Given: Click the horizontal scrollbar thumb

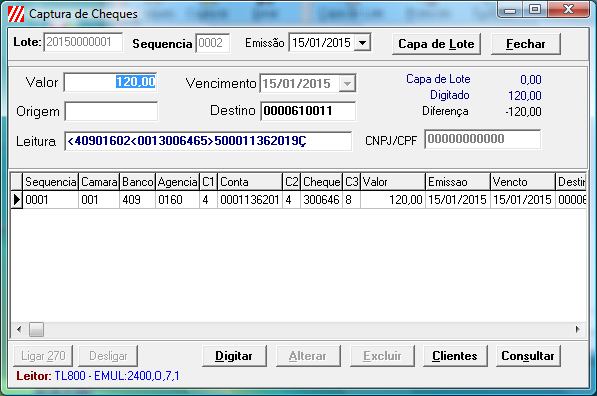Looking at the screenshot, I should (37, 329).
